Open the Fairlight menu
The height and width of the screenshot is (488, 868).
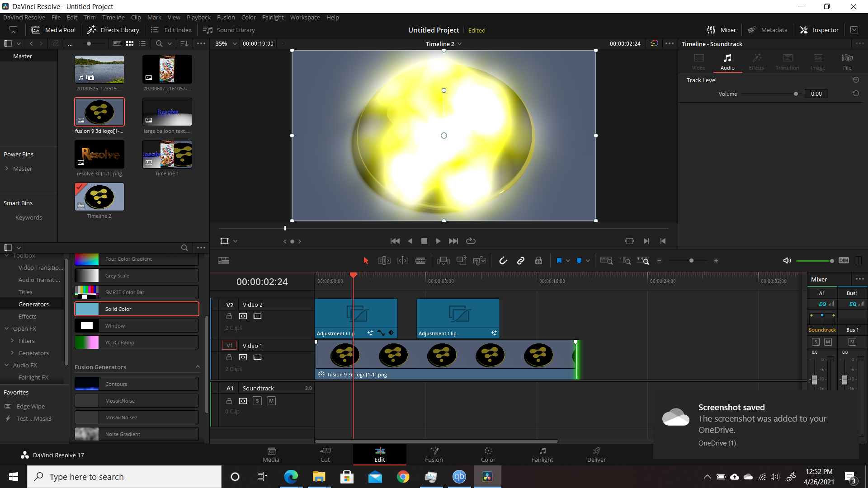(273, 17)
